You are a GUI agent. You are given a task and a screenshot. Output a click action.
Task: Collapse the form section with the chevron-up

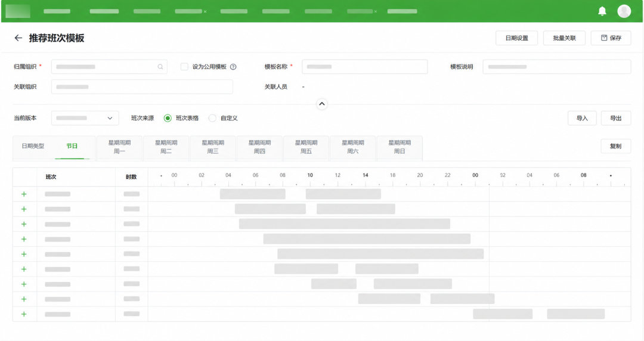click(x=322, y=104)
